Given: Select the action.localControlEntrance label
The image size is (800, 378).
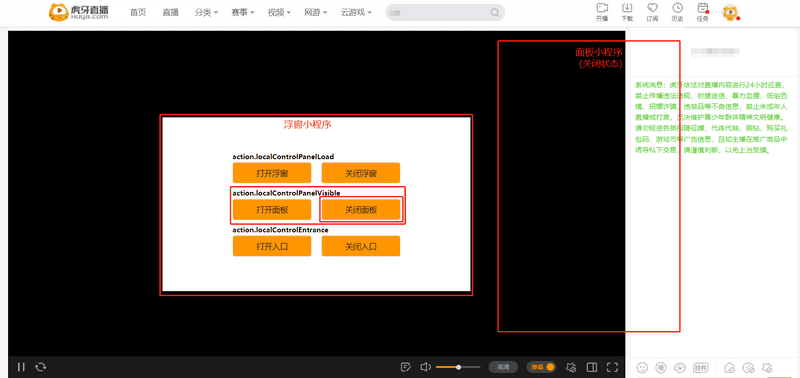Looking at the screenshot, I should tap(281, 230).
